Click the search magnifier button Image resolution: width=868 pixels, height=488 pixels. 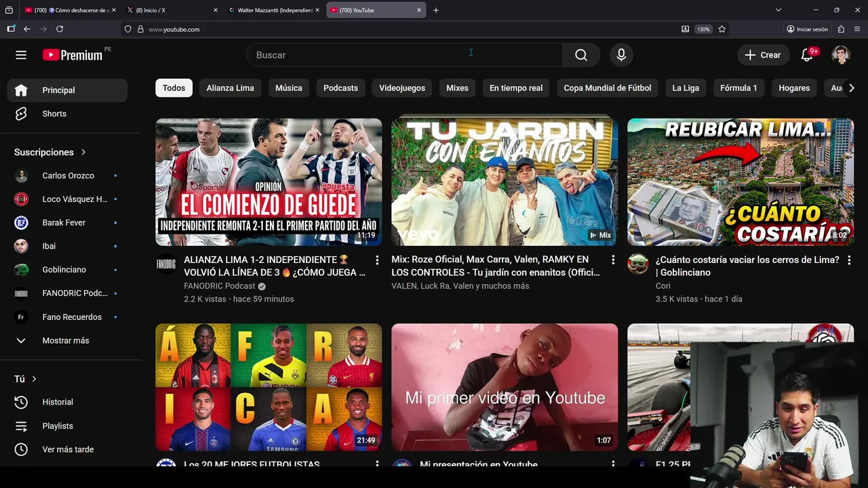[581, 55]
